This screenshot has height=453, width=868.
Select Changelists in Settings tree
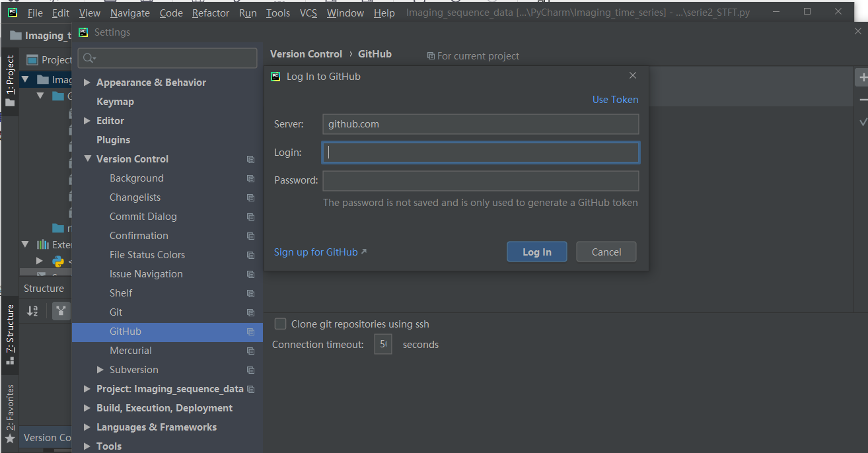point(135,197)
